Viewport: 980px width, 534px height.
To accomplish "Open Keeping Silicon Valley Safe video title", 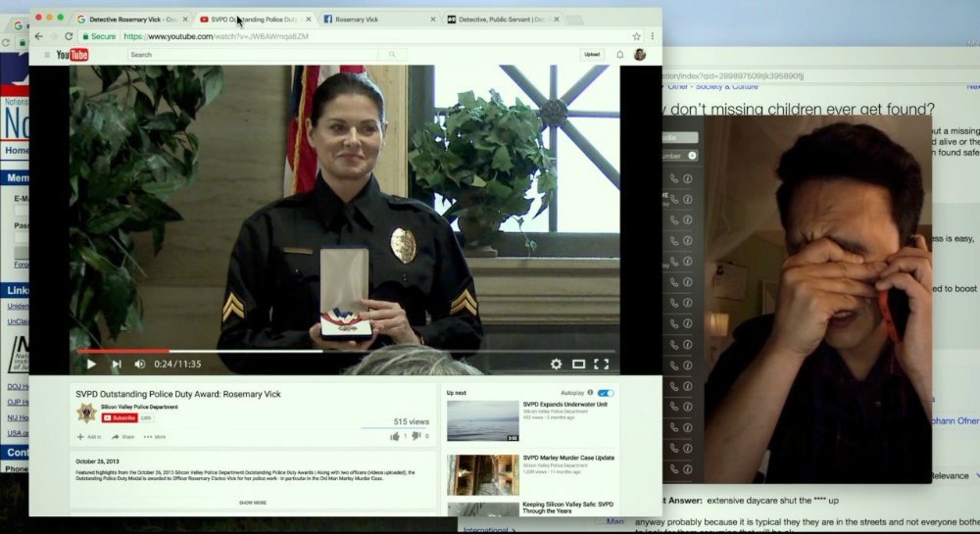I will point(567,508).
